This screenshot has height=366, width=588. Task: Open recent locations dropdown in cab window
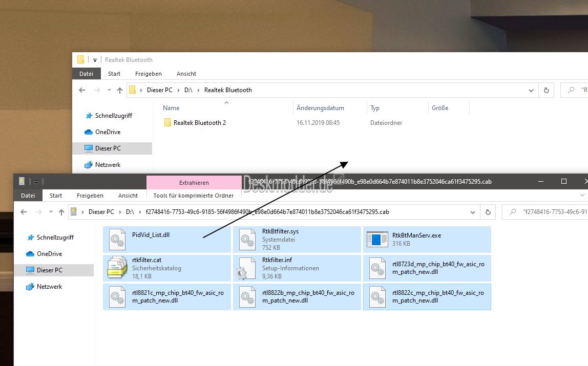pyautogui.click(x=51, y=212)
